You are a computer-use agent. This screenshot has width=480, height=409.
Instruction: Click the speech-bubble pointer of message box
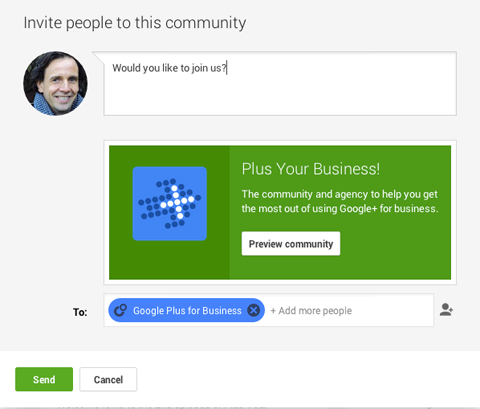[99, 57]
